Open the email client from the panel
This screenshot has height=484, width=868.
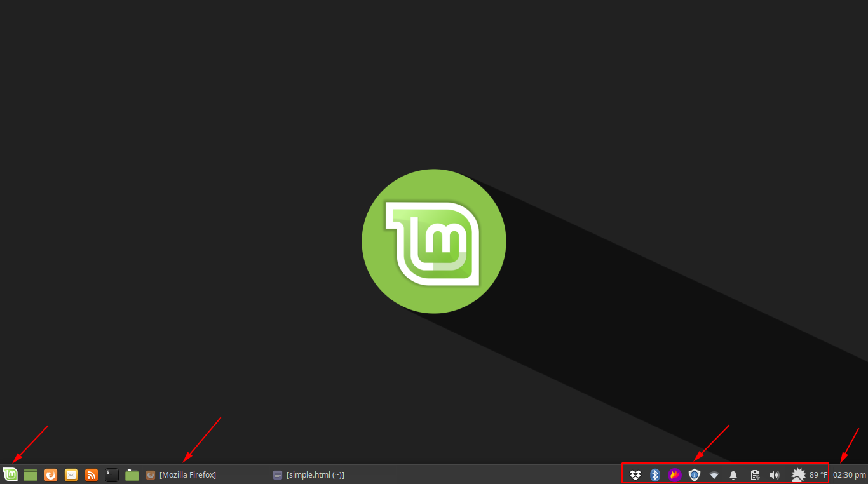click(x=71, y=474)
